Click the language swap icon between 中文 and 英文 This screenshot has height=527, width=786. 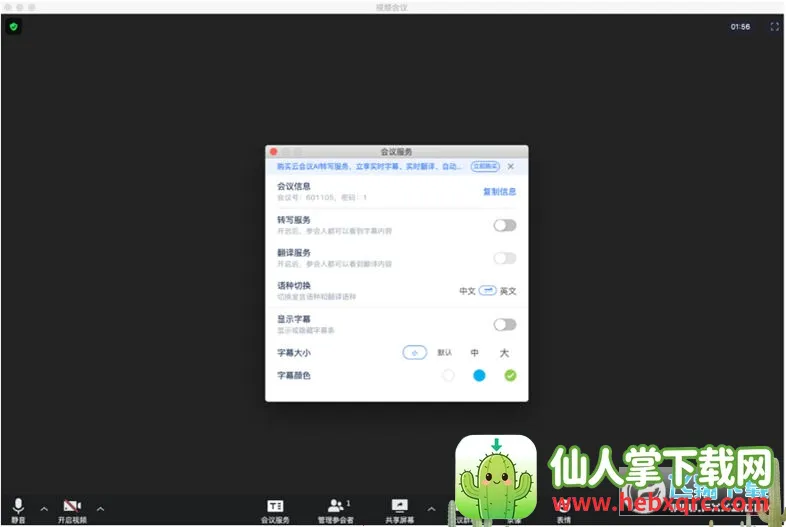click(488, 290)
